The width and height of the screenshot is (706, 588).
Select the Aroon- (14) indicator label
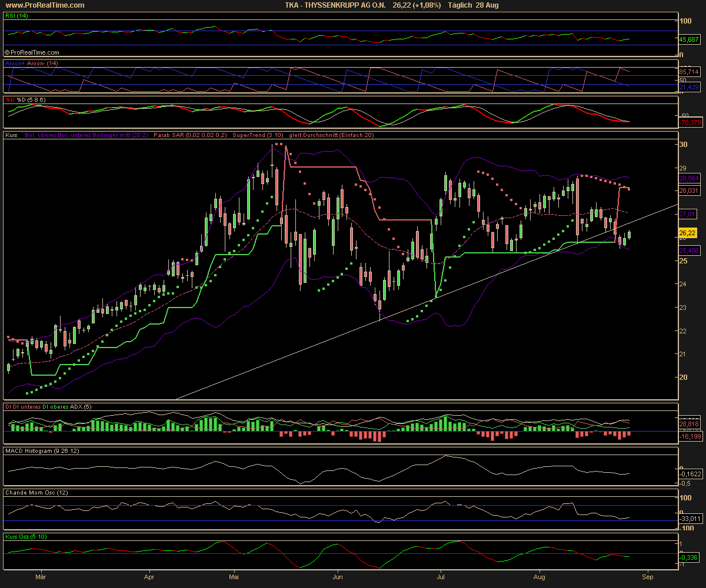click(42, 64)
